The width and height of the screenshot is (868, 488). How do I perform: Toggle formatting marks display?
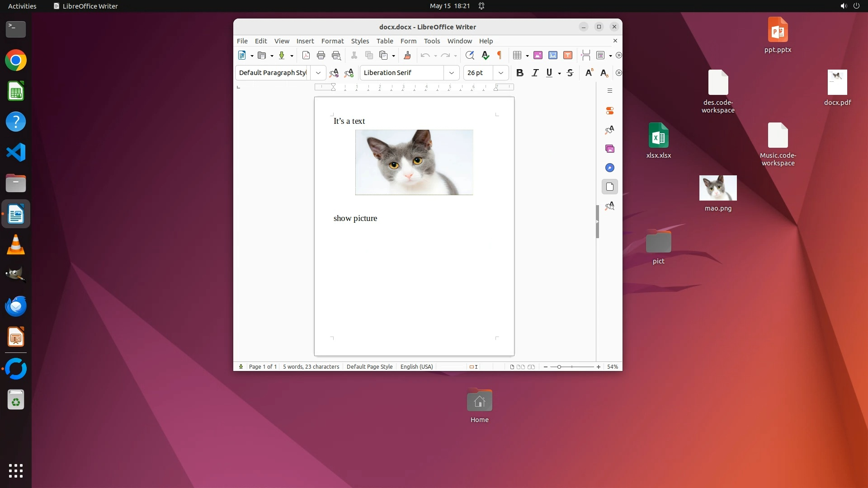[500, 55]
